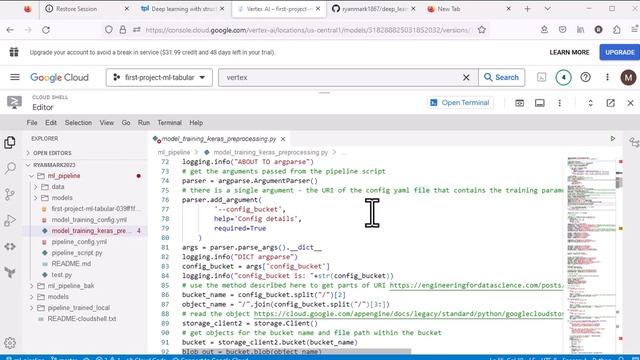Open the Help menu
This screenshot has width=640, height=360.
(x=196, y=122)
